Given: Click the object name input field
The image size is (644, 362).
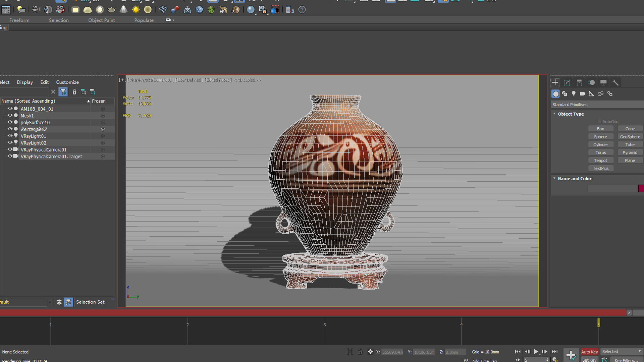Looking at the screenshot, I should coord(612,188).
